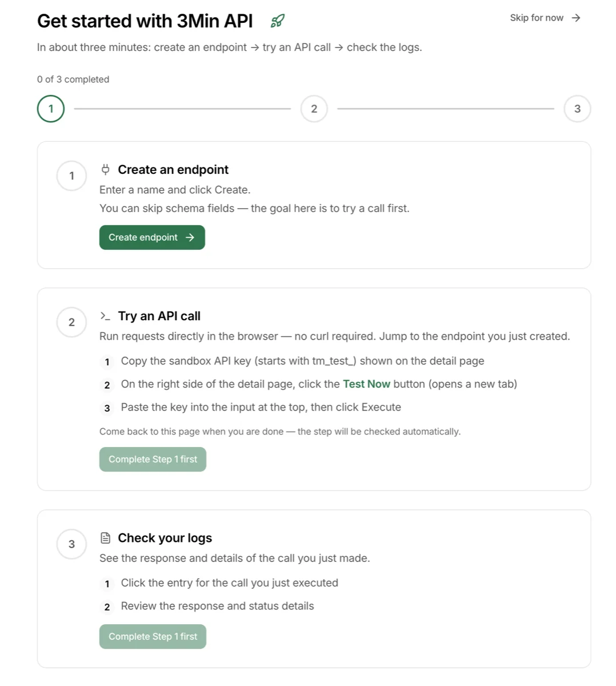This screenshot has width=616, height=686.
Task: Click the rocket icon beside the page title
Action: [x=278, y=20]
